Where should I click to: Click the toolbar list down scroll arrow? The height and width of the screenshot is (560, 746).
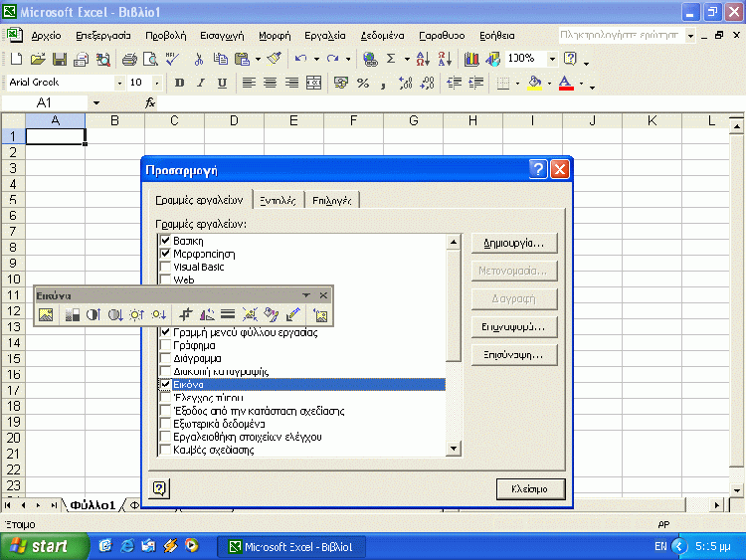(454, 449)
